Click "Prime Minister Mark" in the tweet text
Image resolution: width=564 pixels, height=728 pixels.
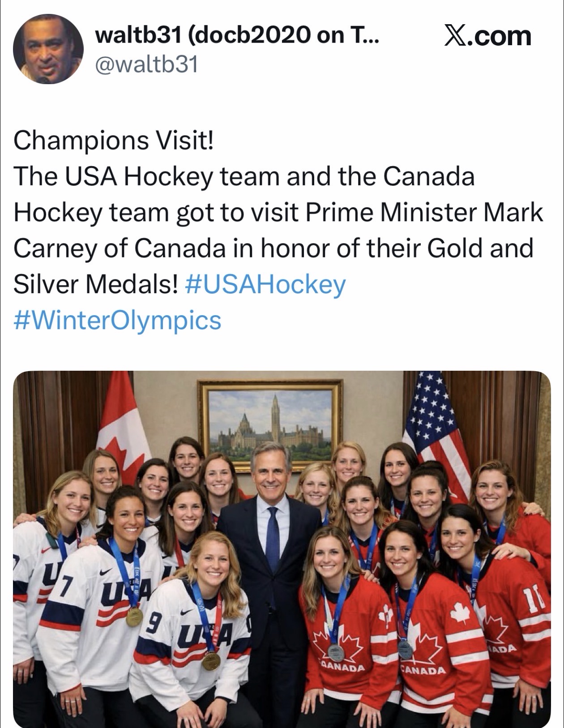[424, 212]
